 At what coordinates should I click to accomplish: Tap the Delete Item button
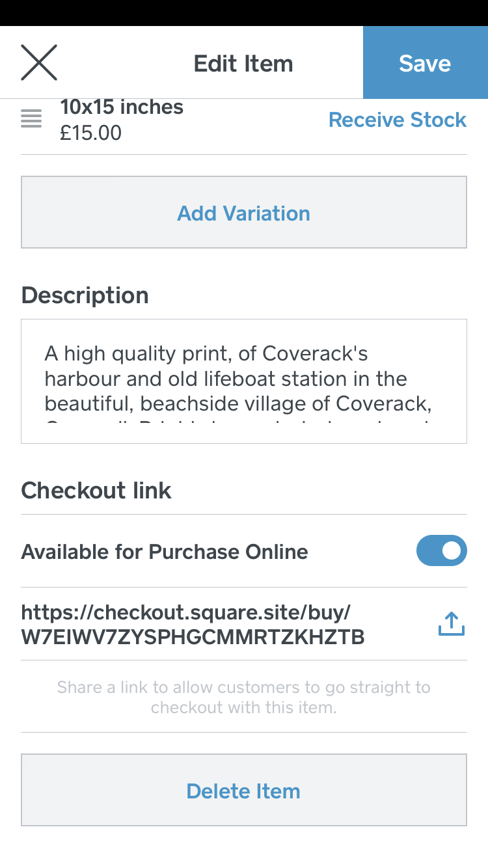pyautogui.click(x=244, y=791)
